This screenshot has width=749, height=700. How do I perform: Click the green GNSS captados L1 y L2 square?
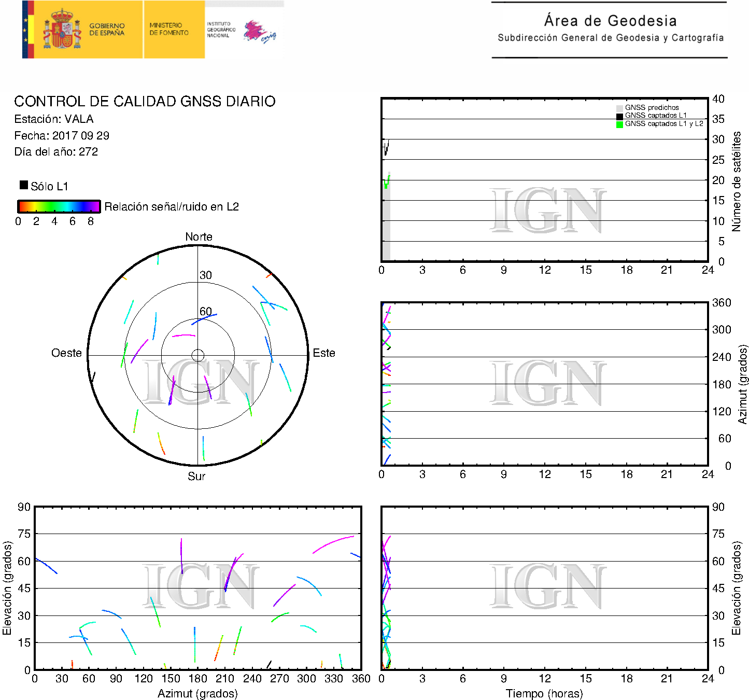pos(619,124)
